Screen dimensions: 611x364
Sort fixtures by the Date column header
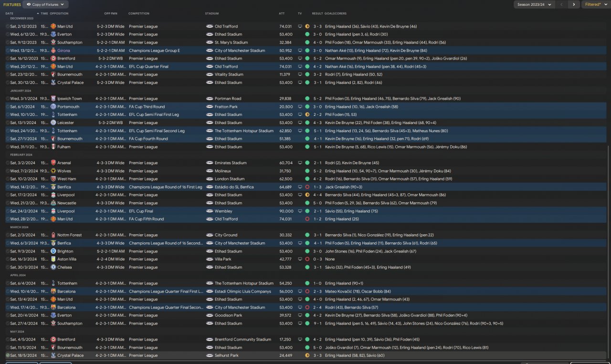[x=10, y=13]
